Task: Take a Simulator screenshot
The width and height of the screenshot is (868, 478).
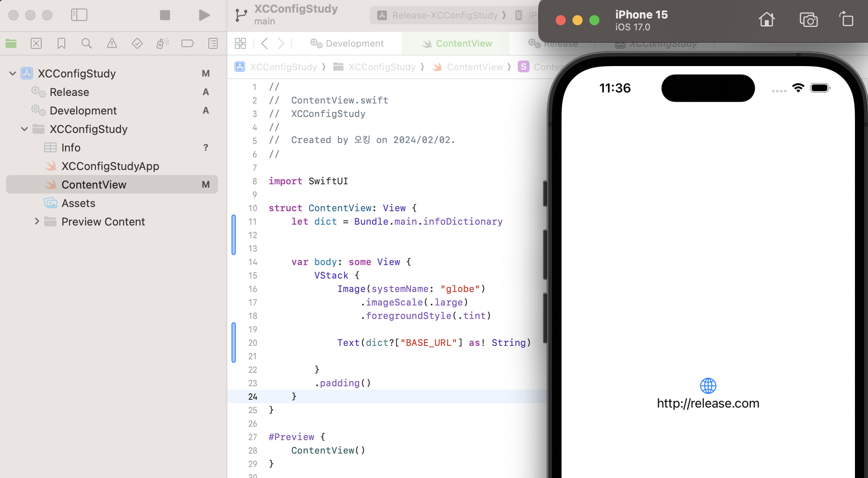Action: 808,20
